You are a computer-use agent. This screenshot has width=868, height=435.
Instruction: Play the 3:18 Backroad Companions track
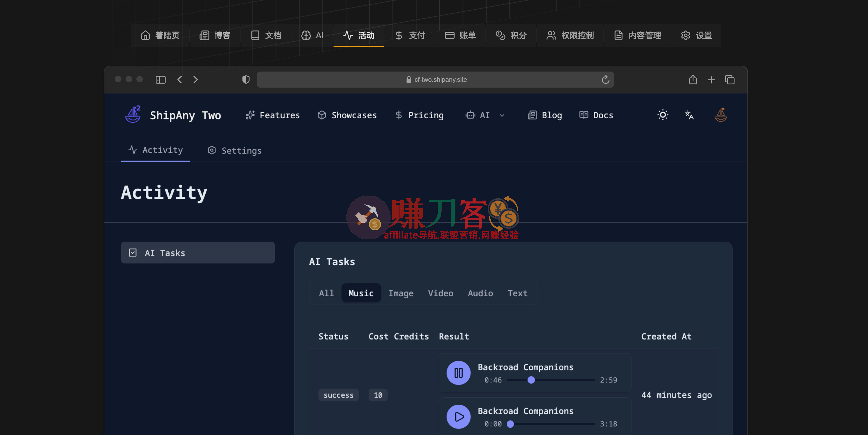(x=458, y=417)
